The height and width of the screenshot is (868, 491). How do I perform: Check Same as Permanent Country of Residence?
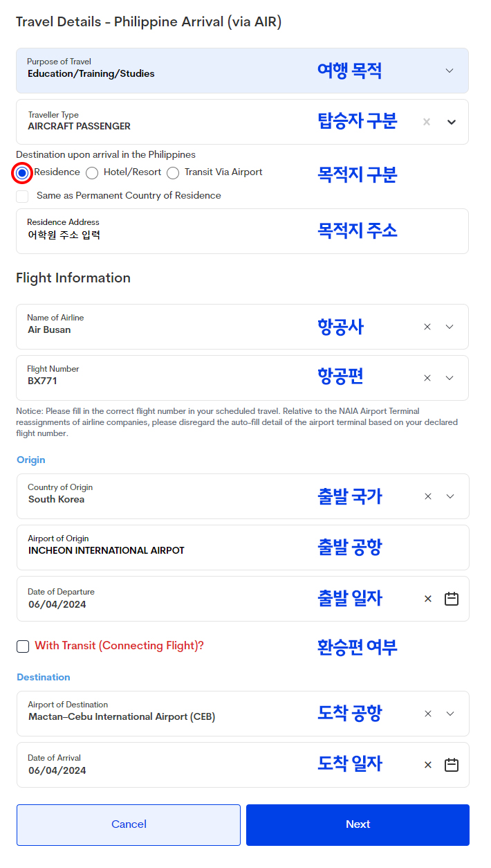click(23, 196)
